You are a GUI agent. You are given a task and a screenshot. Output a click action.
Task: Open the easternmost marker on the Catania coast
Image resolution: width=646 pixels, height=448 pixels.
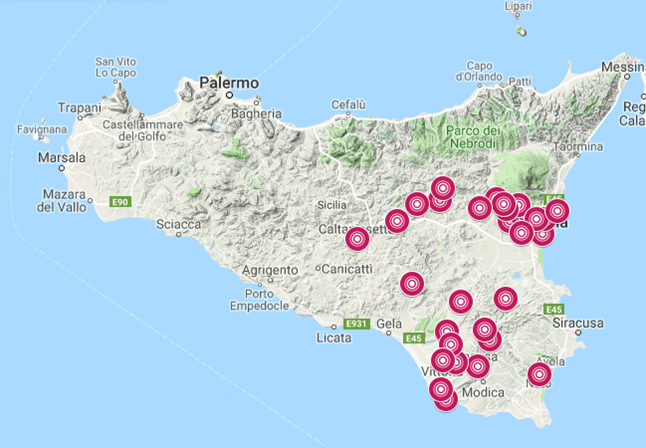[556, 211]
